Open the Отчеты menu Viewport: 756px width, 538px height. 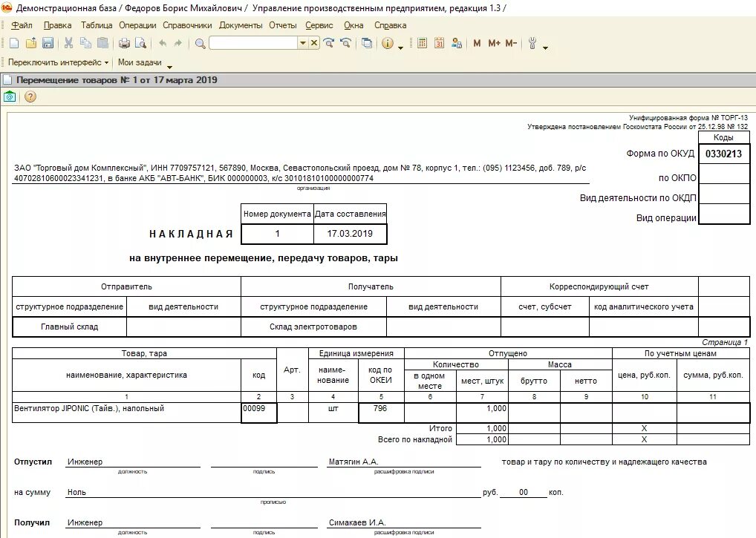tap(282, 25)
